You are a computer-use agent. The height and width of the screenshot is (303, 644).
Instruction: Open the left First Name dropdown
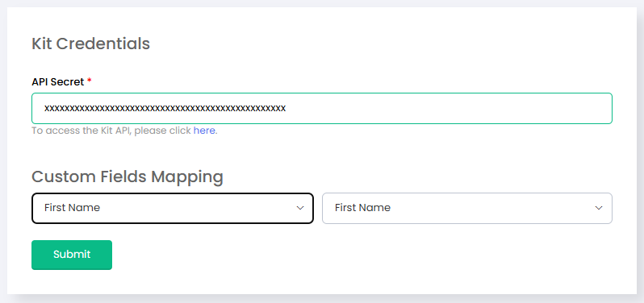[173, 208]
